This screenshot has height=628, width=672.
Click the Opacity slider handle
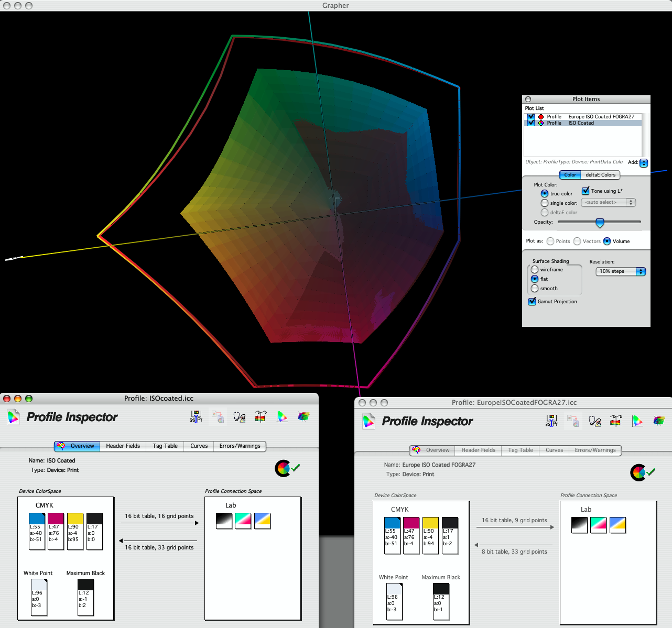click(x=600, y=223)
